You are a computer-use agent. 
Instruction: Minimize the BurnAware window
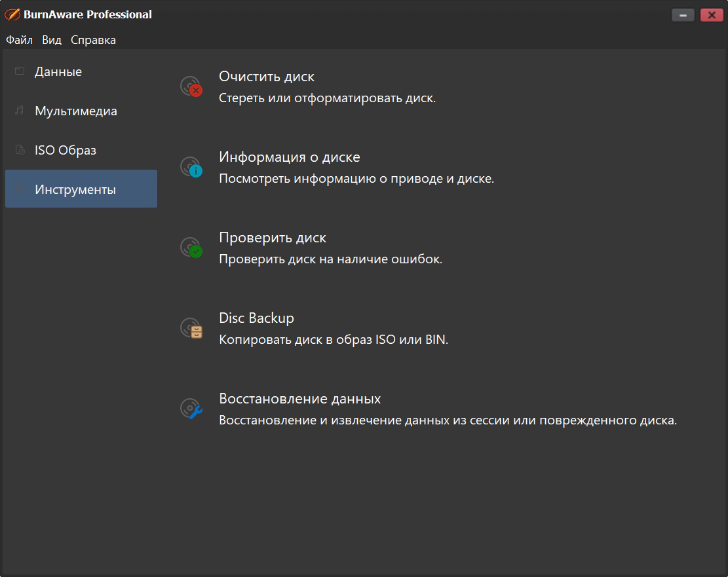tap(683, 15)
